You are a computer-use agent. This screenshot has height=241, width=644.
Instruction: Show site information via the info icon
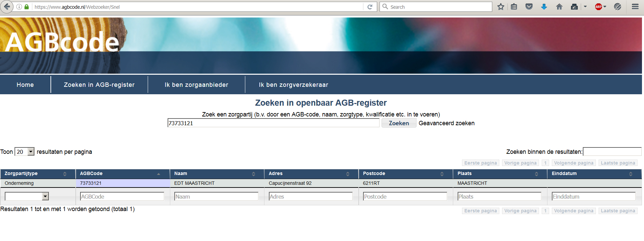click(x=19, y=7)
